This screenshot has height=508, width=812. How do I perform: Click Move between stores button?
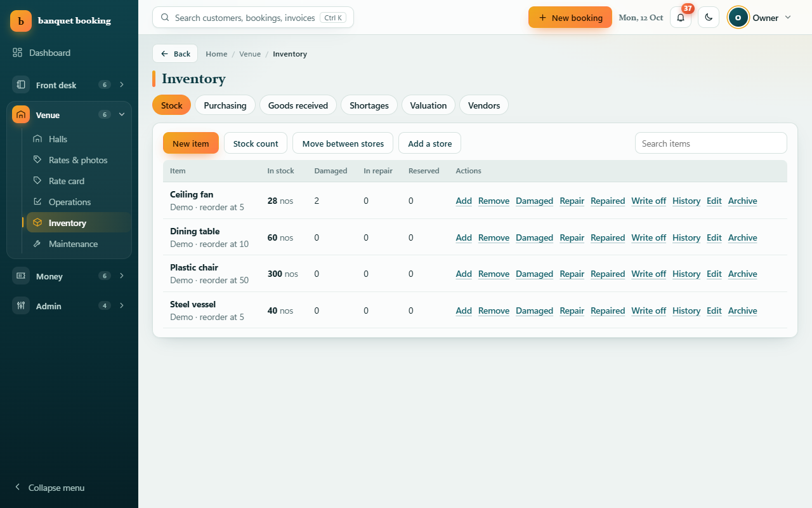coord(343,144)
